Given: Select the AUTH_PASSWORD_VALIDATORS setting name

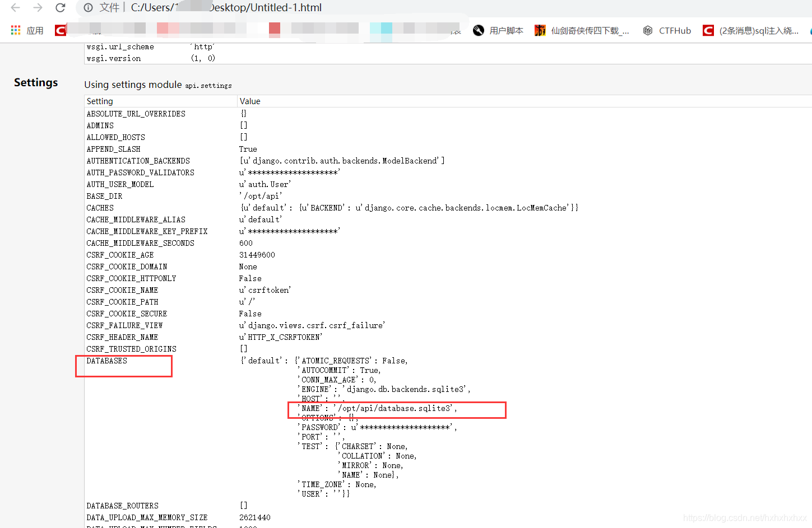Looking at the screenshot, I should coord(140,172).
